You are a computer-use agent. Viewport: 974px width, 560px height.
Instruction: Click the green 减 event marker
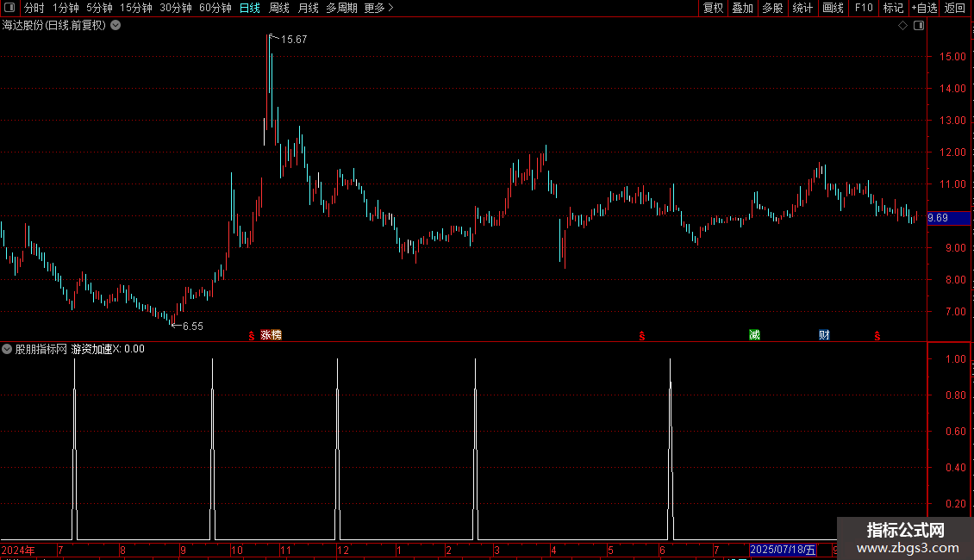[755, 334]
